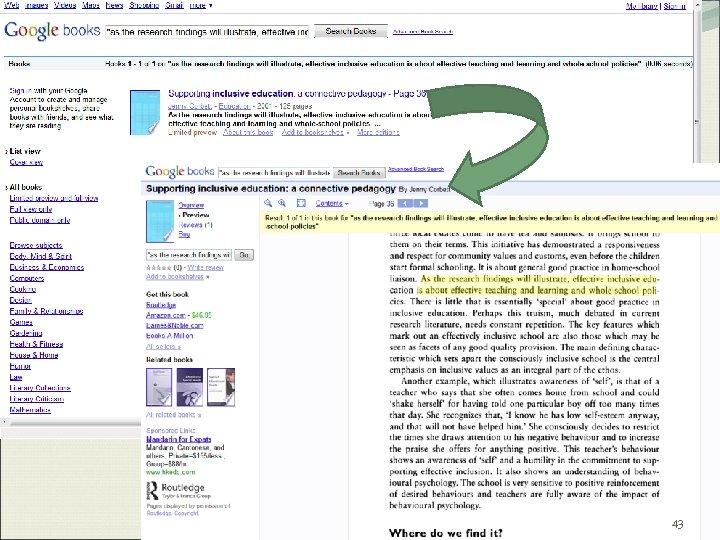Viewport: 720px width, 540px height.
Task: Click Write review link
Action: 205,267
